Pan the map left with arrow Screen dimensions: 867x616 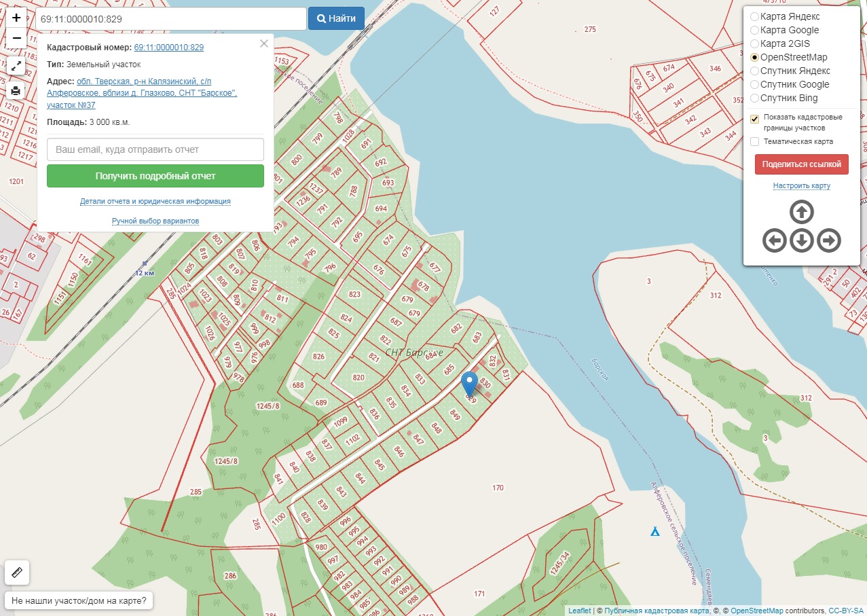(x=775, y=240)
